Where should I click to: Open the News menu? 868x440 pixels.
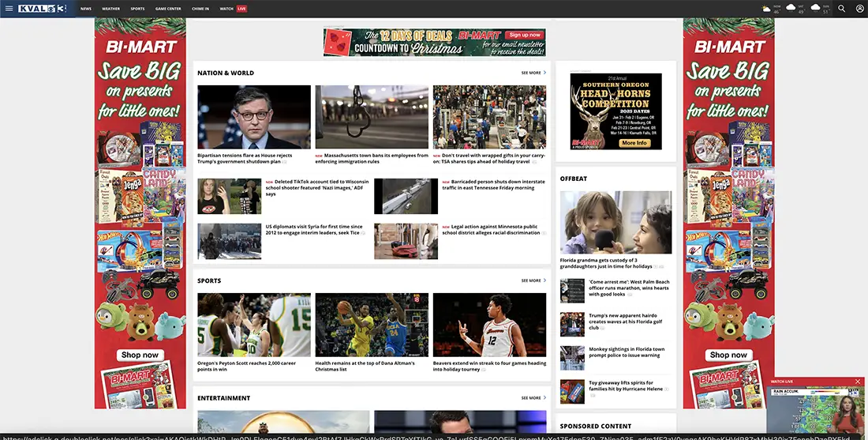[x=86, y=9]
